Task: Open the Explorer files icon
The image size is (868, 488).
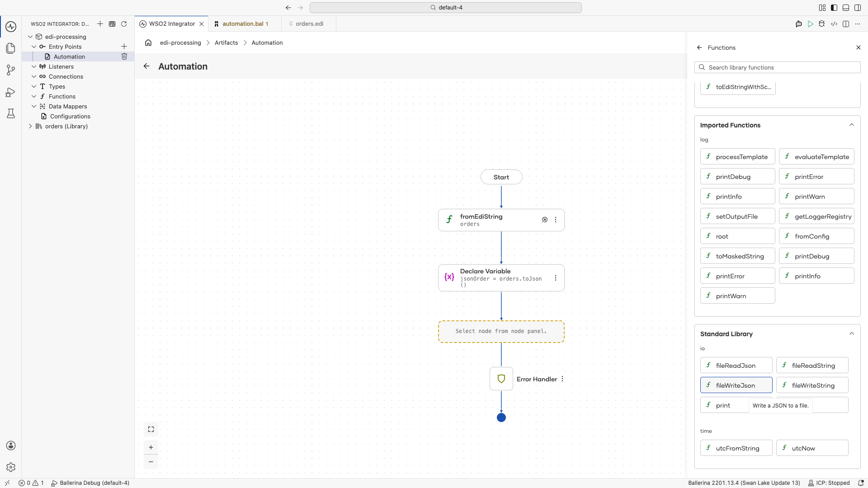Action: coord(11,48)
